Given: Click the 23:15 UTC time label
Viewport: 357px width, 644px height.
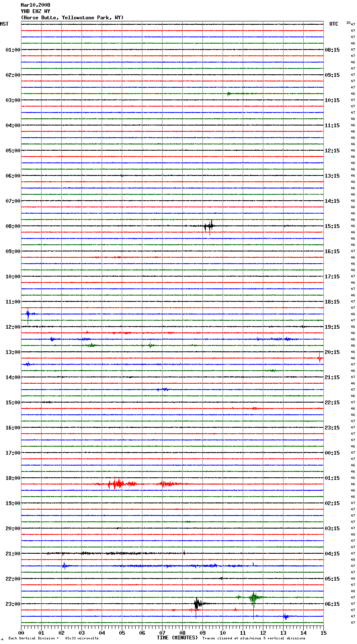Looking at the screenshot, I should 332,428.
